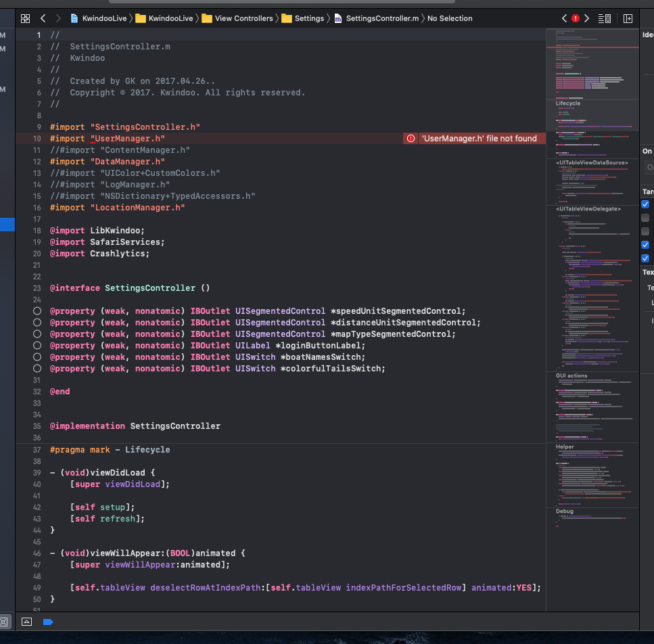Click outlet connection circle for mapTypeSegmentedControl

pyautogui.click(x=37, y=334)
